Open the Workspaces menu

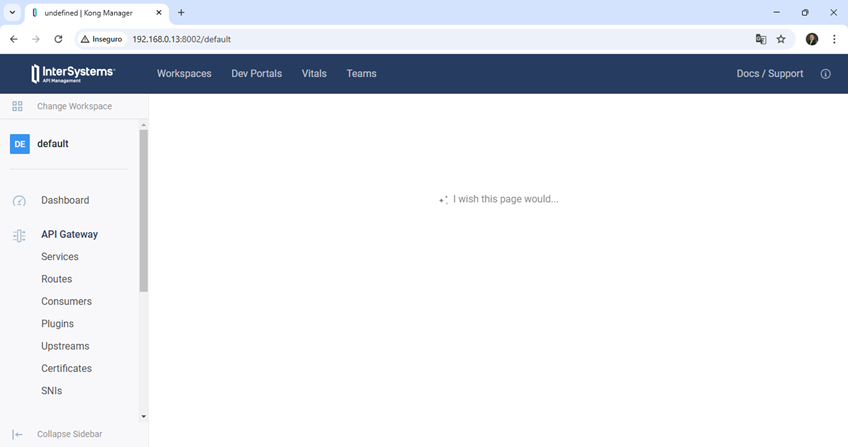pyautogui.click(x=184, y=74)
